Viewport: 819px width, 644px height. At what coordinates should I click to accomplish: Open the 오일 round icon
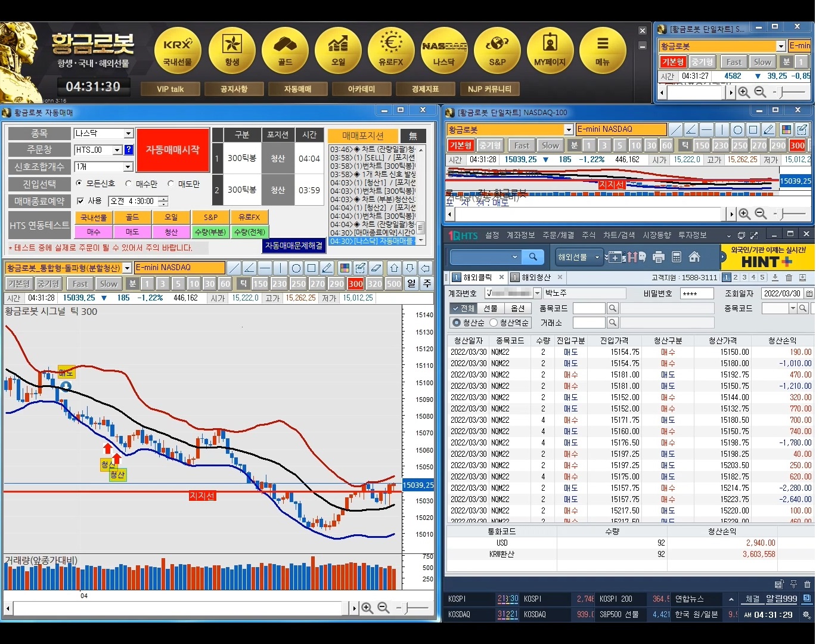coord(338,50)
